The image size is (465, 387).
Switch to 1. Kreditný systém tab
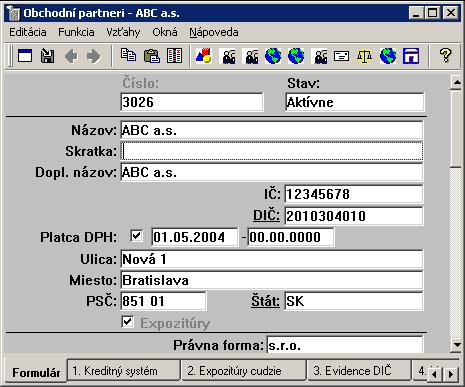pos(124,370)
